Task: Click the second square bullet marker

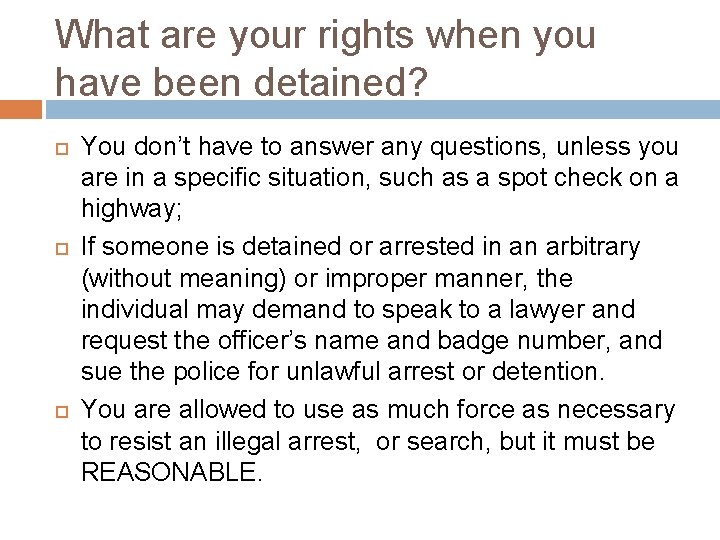Action: [62, 249]
